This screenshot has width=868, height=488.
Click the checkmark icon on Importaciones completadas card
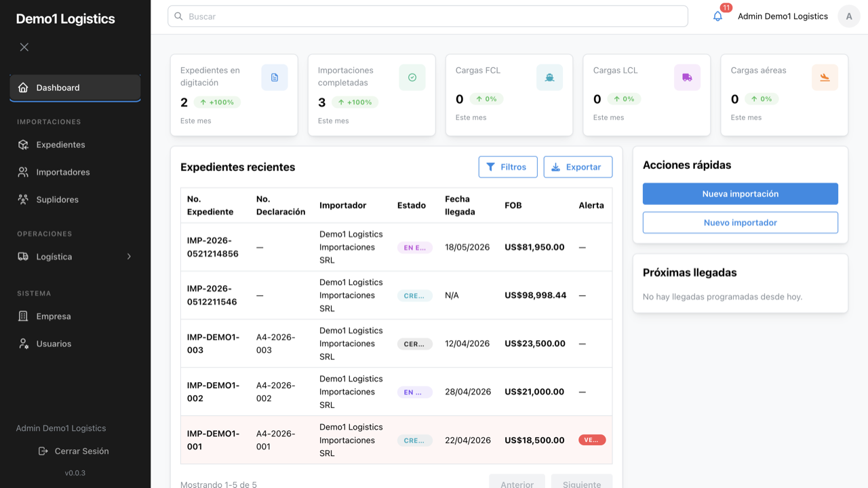[412, 77]
